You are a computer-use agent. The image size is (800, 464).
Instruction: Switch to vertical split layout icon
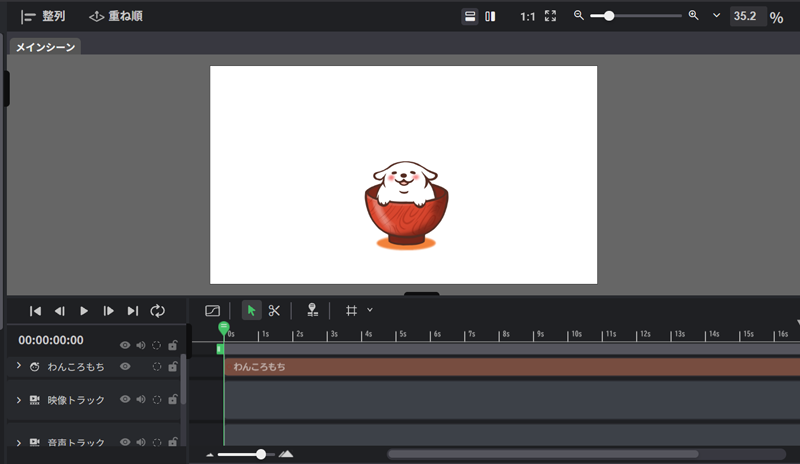[x=490, y=16]
